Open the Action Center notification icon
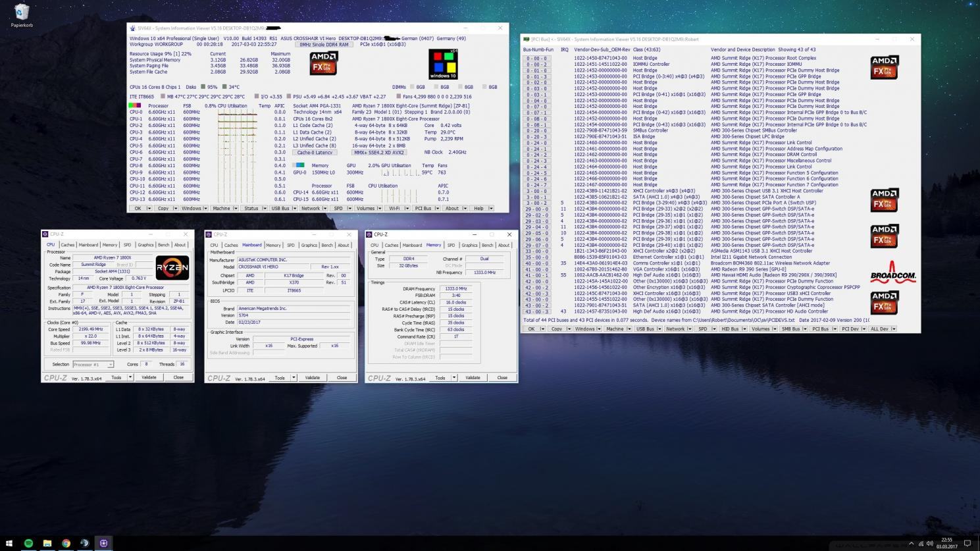980x551 pixels. point(967,544)
